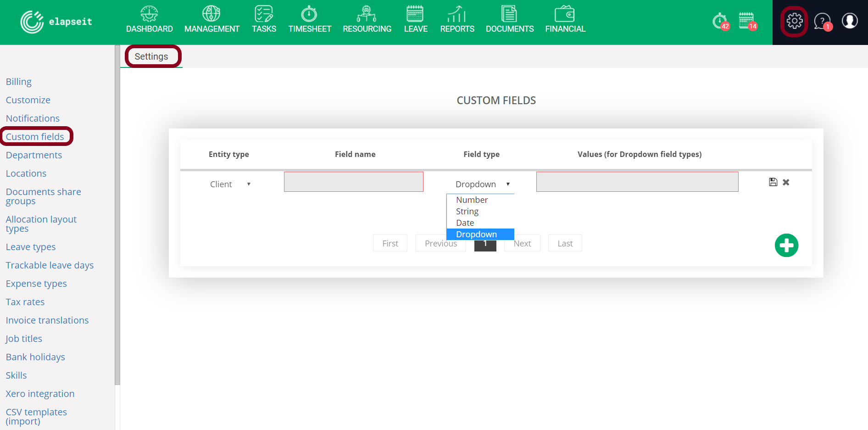The width and height of the screenshot is (868, 430).
Task: Open Bank holidays settings
Action: [35, 357]
